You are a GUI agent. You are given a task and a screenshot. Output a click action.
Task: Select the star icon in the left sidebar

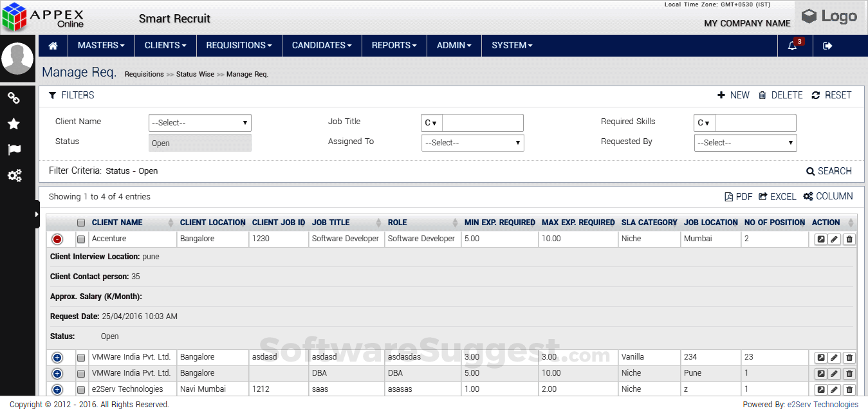[14, 124]
